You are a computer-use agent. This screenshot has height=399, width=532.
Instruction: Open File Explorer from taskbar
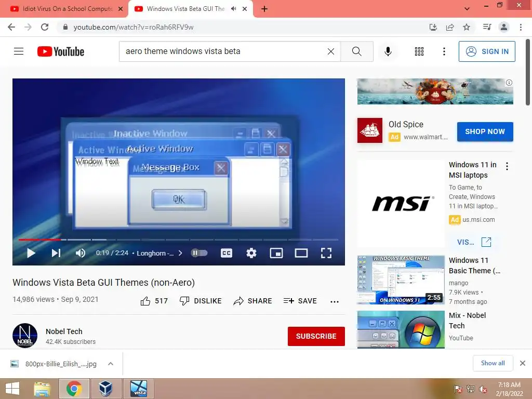click(x=42, y=389)
